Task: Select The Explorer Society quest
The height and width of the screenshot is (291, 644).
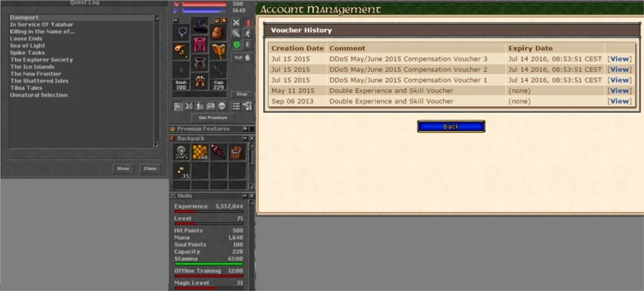Action: tap(41, 60)
